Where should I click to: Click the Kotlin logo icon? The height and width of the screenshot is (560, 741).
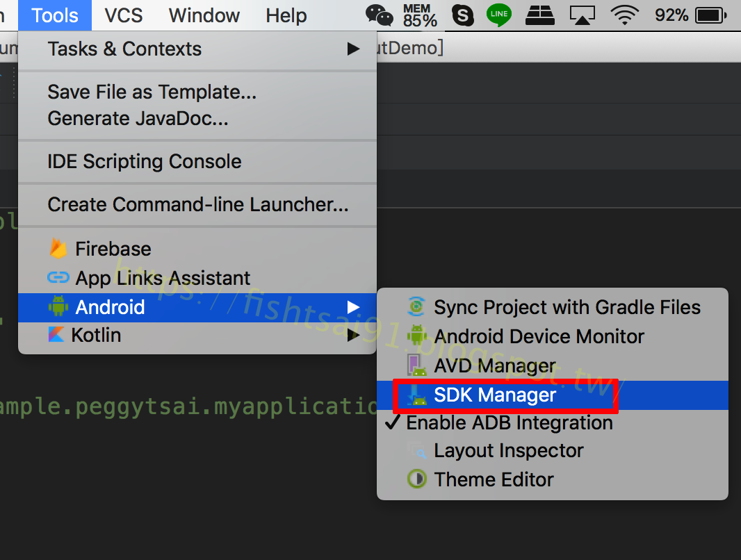point(56,335)
